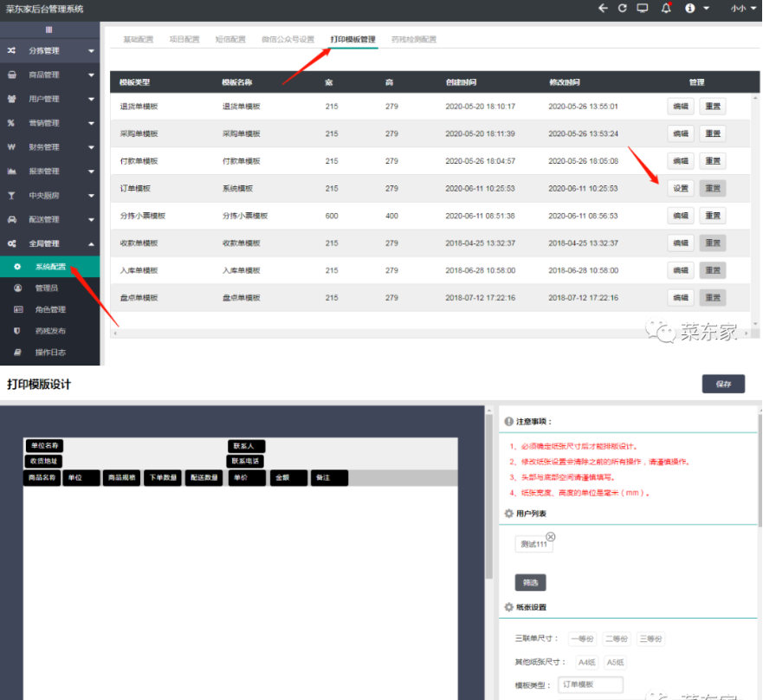Click the monitor screen icon in header

click(x=643, y=8)
